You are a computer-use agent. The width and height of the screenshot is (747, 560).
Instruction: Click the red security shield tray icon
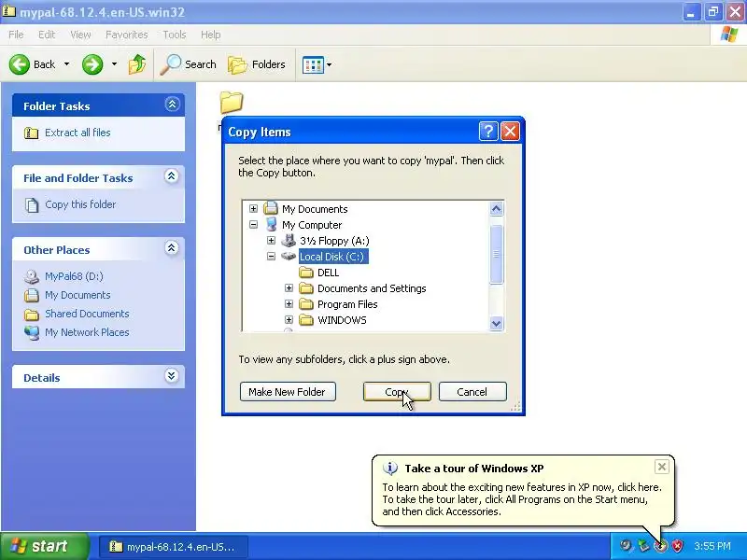(678, 546)
